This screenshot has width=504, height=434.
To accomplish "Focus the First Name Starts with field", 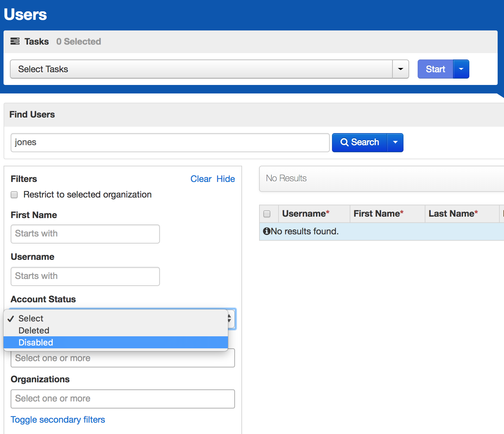I will pos(85,234).
